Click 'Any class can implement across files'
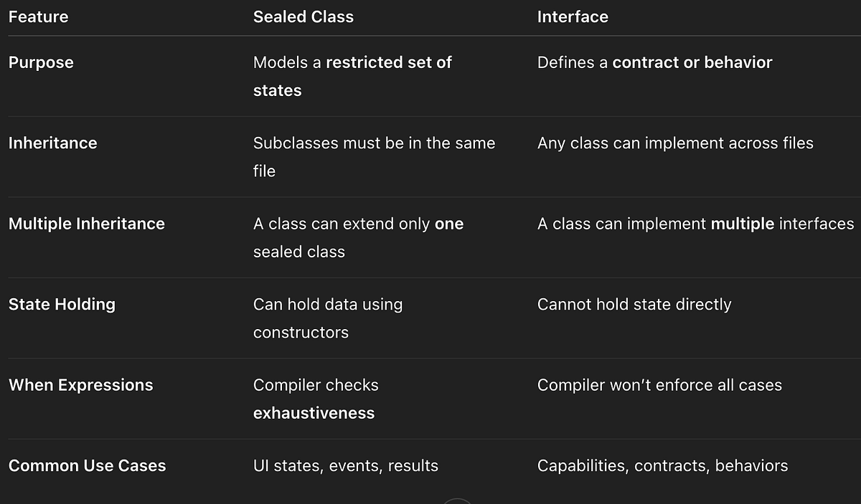The image size is (861, 504). (675, 143)
